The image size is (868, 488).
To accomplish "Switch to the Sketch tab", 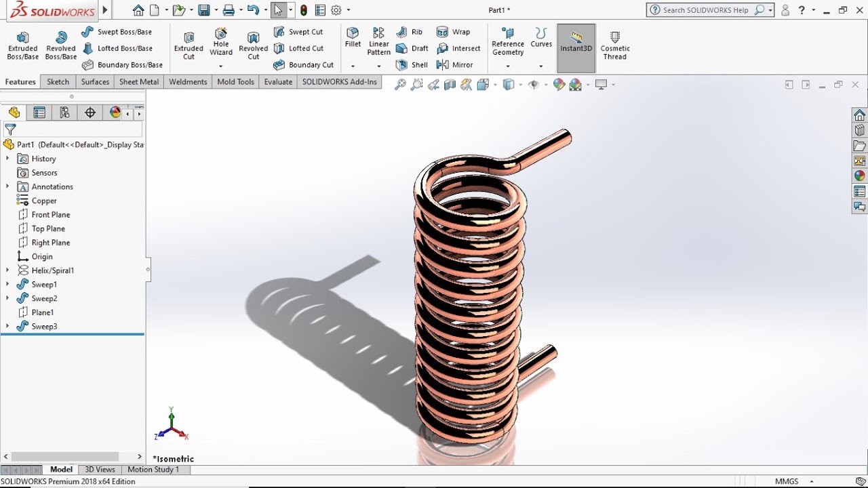I will point(58,82).
